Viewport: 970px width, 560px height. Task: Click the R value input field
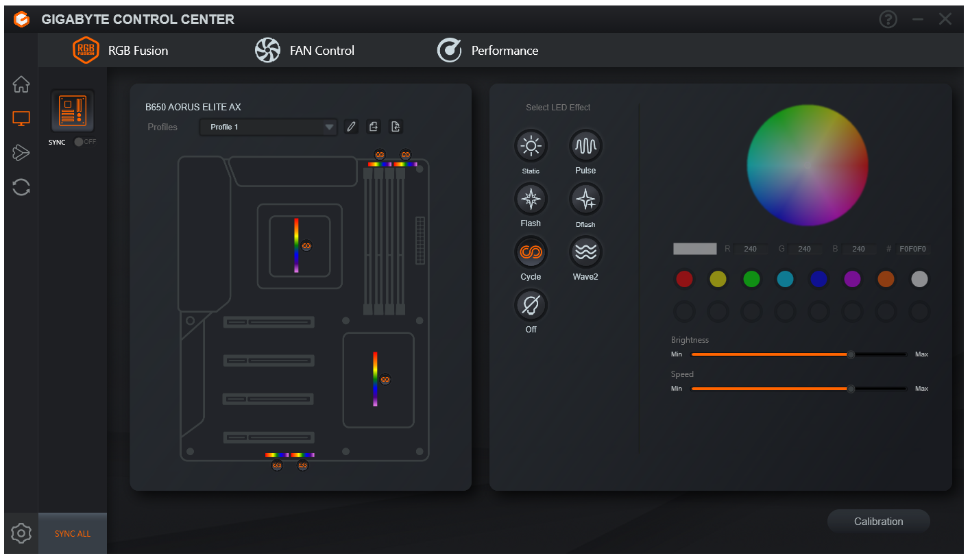point(751,249)
